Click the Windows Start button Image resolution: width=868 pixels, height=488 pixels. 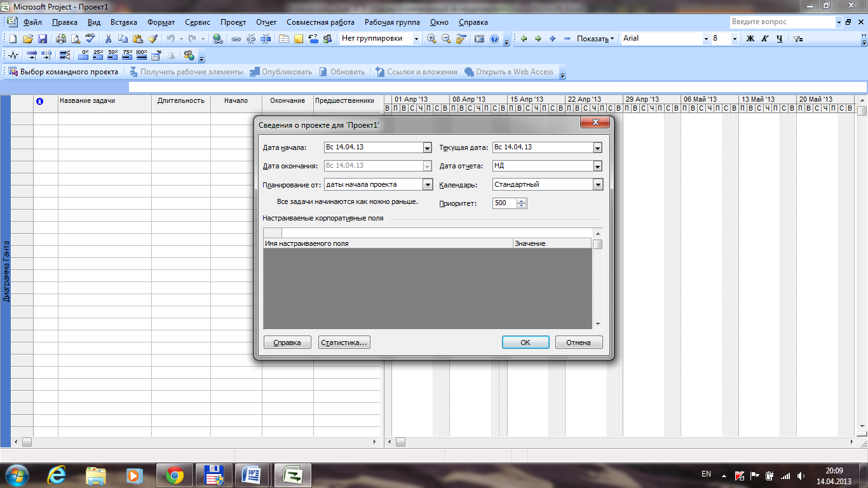point(17,475)
